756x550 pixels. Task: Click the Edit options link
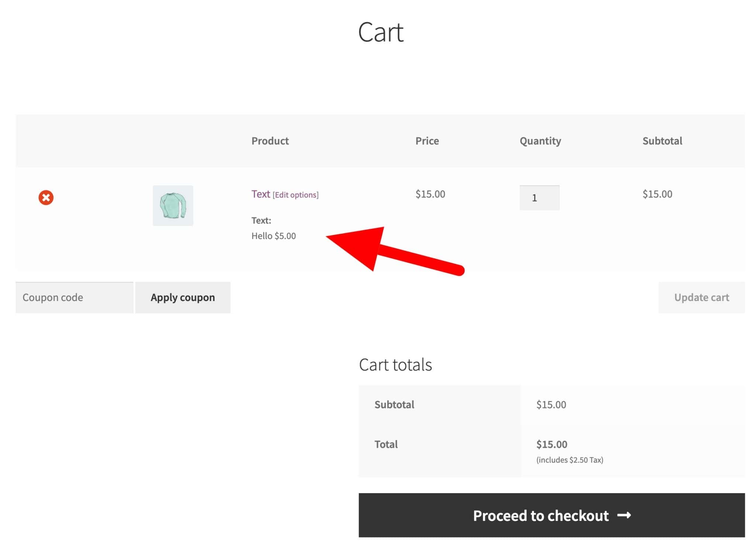[295, 195]
